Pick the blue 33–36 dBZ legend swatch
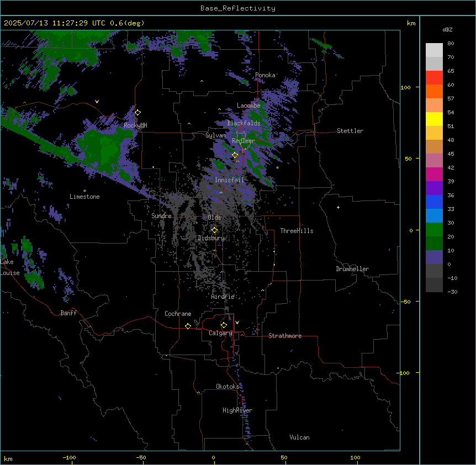This screenshot has height=465, width=476. coord(434,202)
